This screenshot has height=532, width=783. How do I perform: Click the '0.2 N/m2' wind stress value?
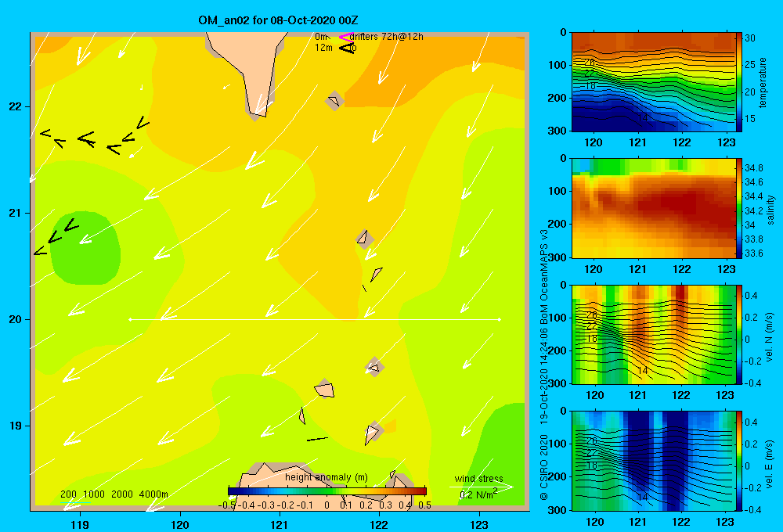pyautogui.click(x=478, y=494)
